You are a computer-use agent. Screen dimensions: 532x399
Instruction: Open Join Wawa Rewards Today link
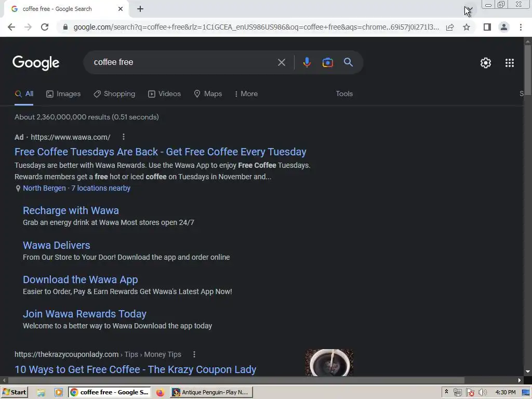(x=85, y=314)
